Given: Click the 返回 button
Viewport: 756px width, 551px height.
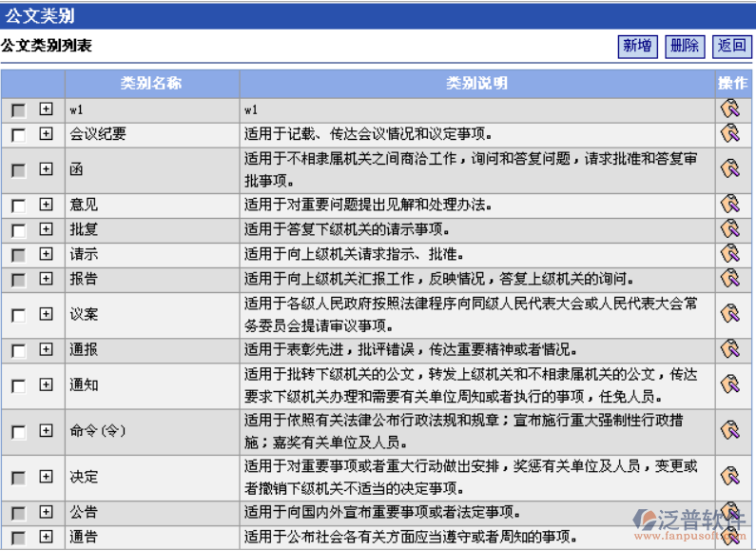Looking at the screenshot, I should (x=732, y=46).
